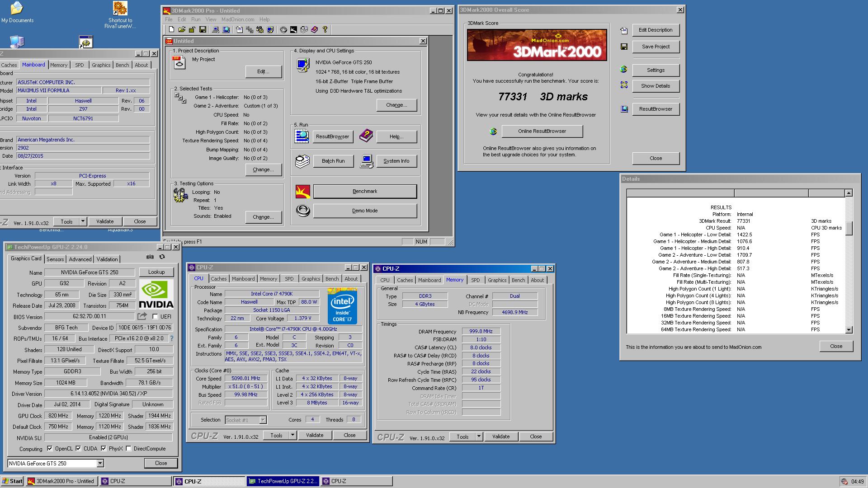Viewport: 868px width, 488px height.
Task: Toggle the UEFI checkbox in GPU-Z
Action: click(155, 316)
